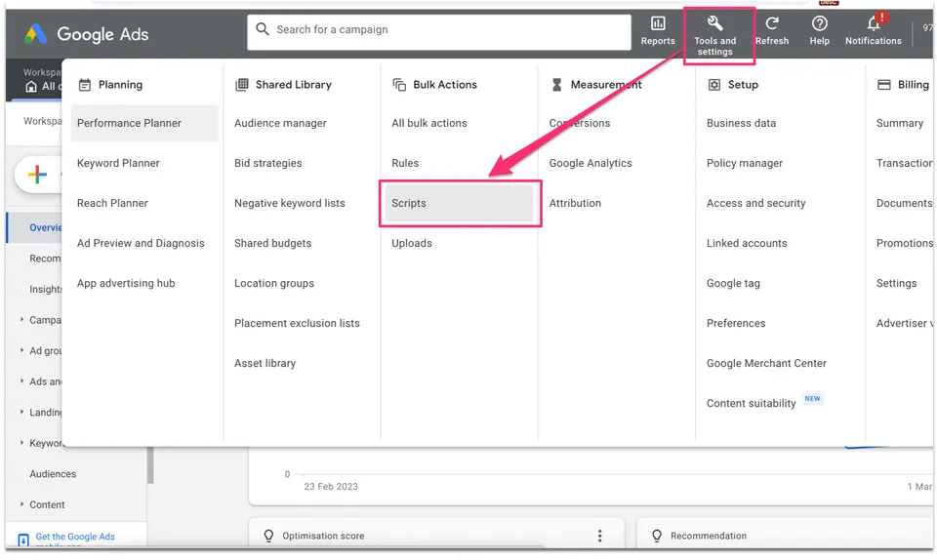Open Placement exclusion lists

pyautogui.click(x=297, y=323)
